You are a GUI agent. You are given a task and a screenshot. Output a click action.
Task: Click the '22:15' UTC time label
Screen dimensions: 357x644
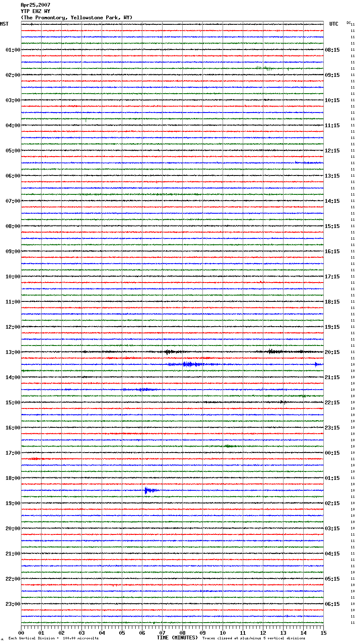[332, 403]
